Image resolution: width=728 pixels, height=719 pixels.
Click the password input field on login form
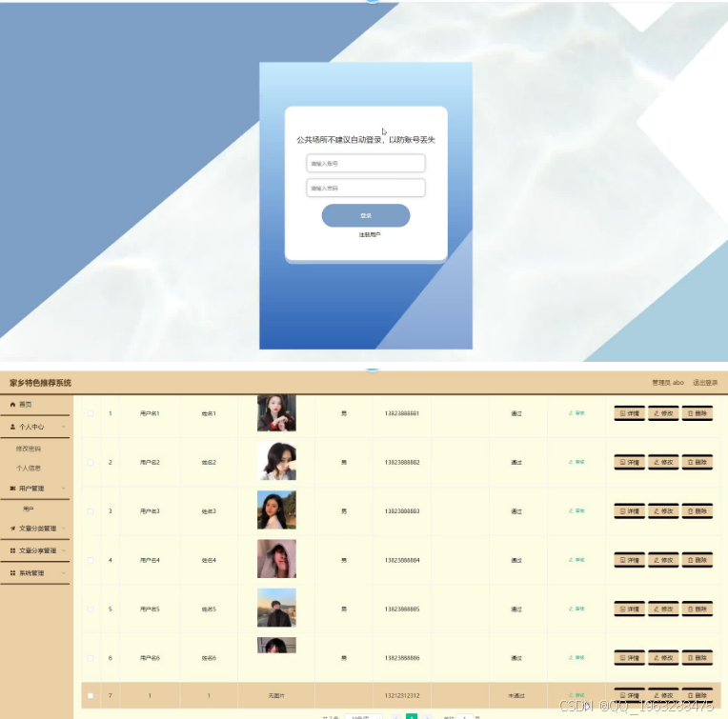tap(365, 188)
